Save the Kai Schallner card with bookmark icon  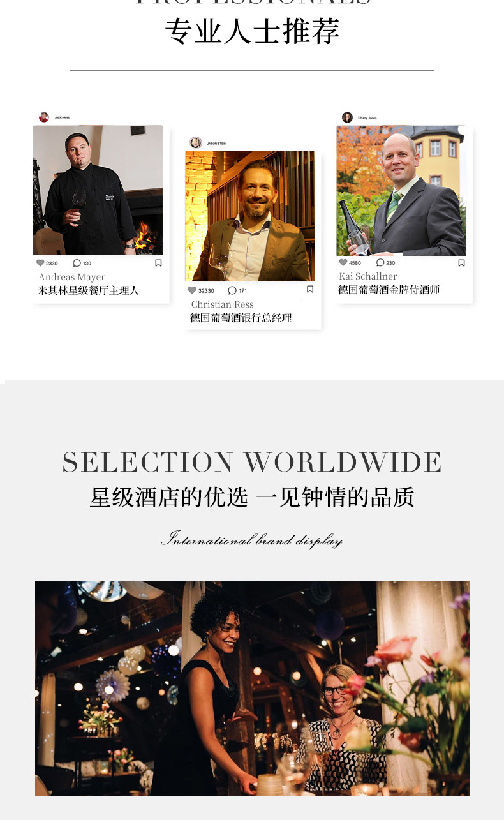[461, 262]
